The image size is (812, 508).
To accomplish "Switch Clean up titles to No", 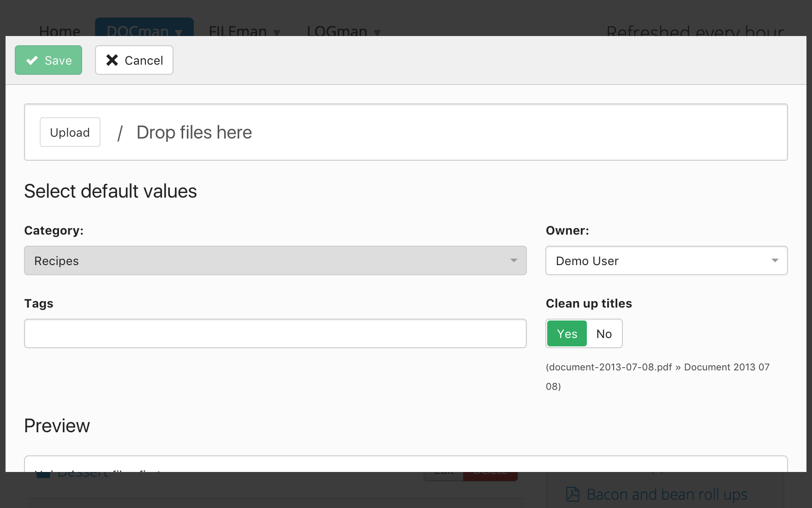I will (x=604, y=333).
